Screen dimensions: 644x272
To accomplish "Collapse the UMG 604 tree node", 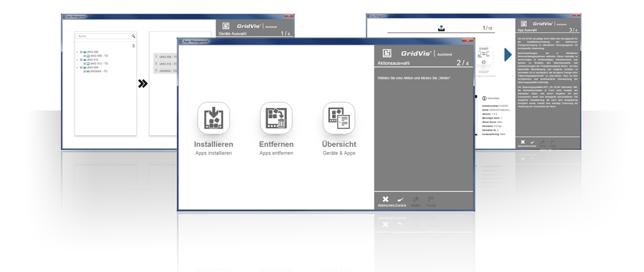I will (x=77, y=67).
